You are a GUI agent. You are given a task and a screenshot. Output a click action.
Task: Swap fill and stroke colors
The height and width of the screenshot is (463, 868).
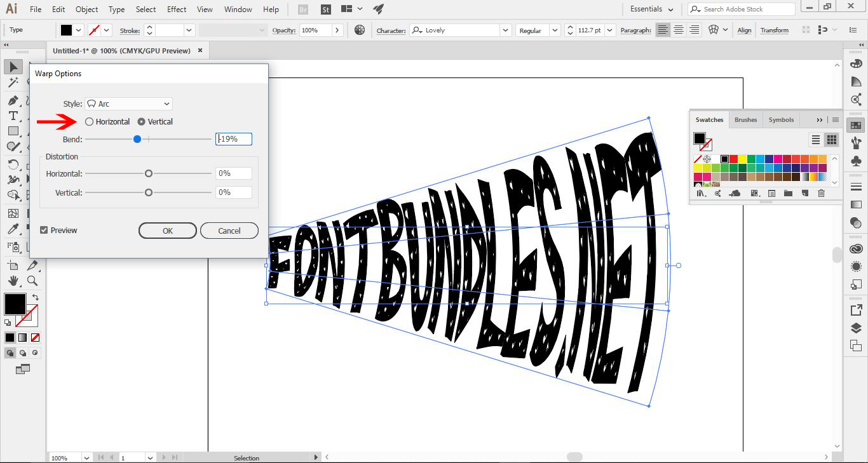click(x=34, y=297)
